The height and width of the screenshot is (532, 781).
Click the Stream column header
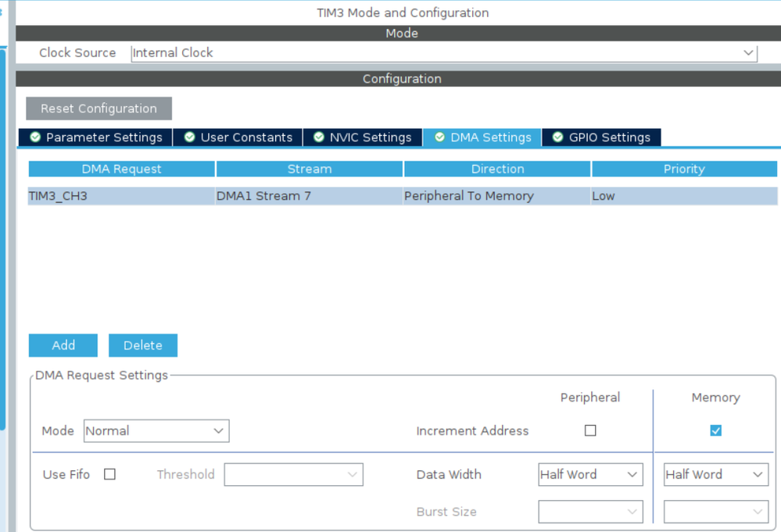(x=310, y=169)
